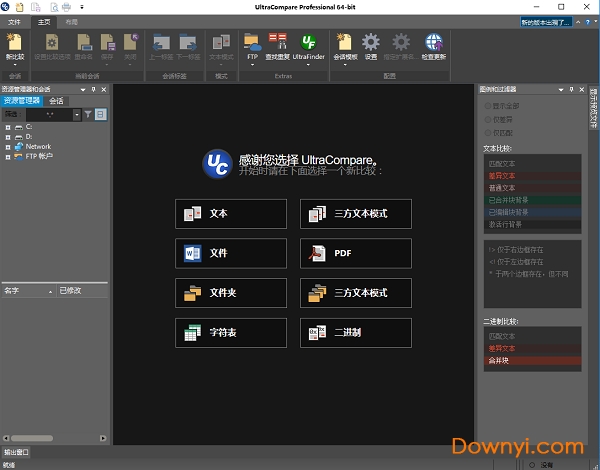This screenshot has height=470, width=600.
Task: Open the 新比较 dropdown arrow
Action: 15,65
